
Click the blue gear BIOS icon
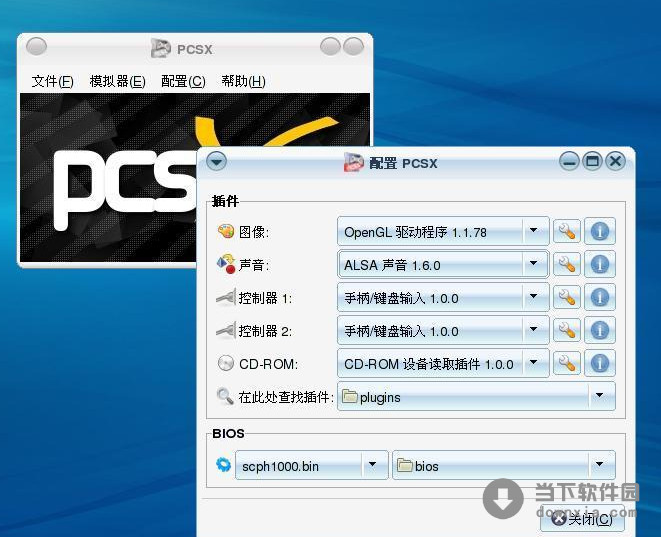[x=223, y=465]
